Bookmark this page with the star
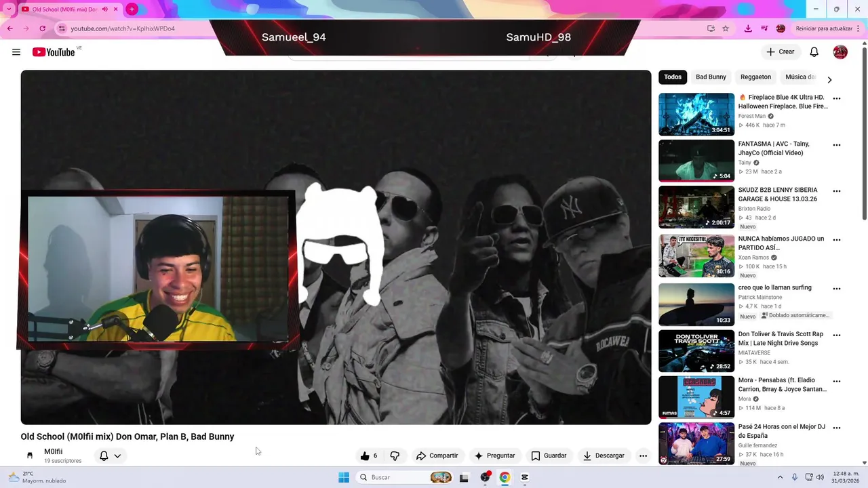This screenshot has width=868, height=488. 726,28
